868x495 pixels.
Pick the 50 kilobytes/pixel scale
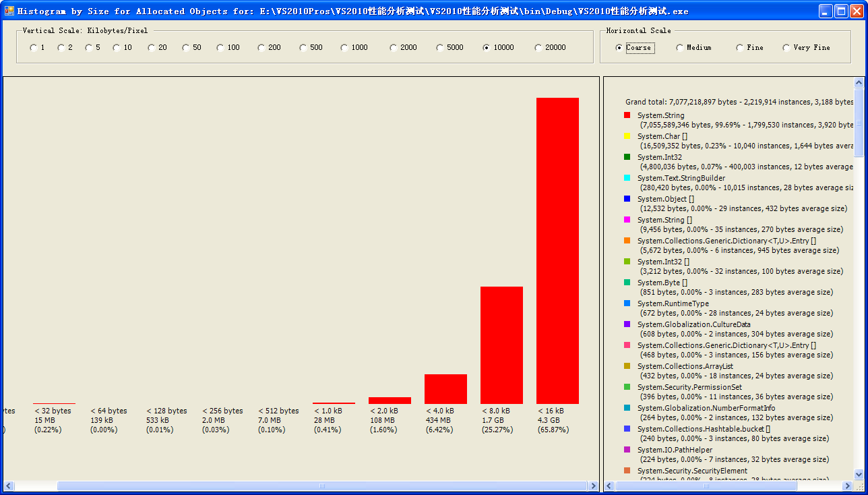point(192,48)
